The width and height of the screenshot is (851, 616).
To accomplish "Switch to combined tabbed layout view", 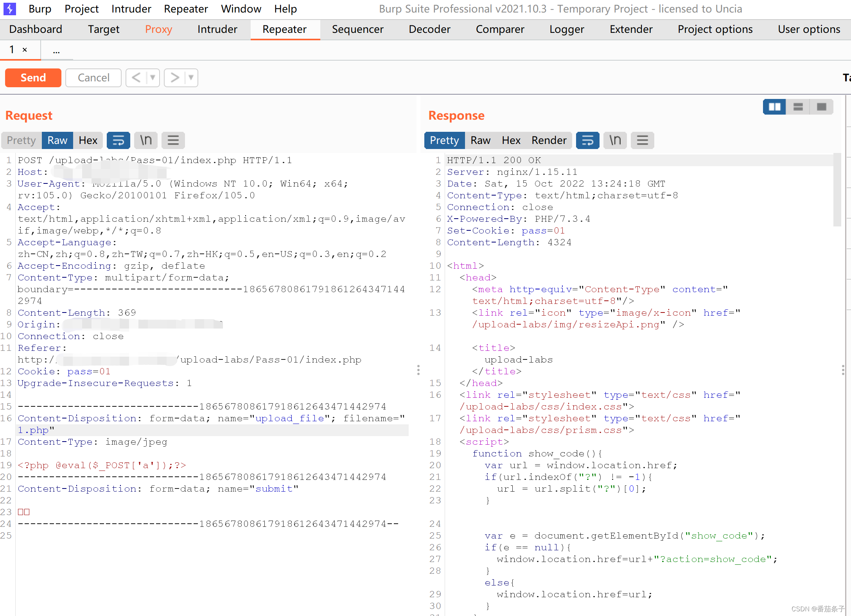I will [x=821, y=107].
